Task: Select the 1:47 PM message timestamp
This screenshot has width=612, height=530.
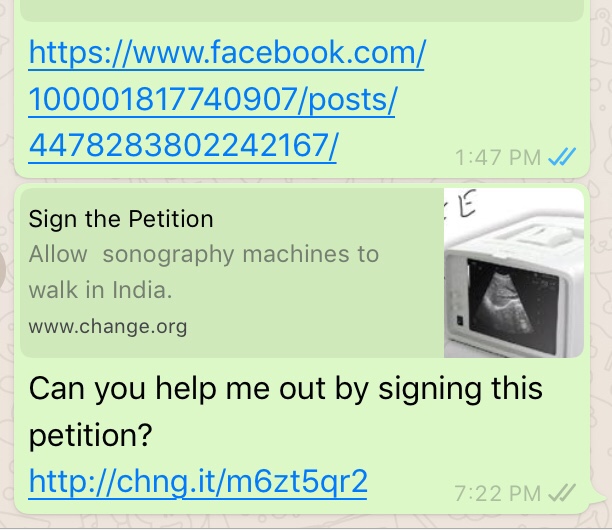Action: click(498, 158)
